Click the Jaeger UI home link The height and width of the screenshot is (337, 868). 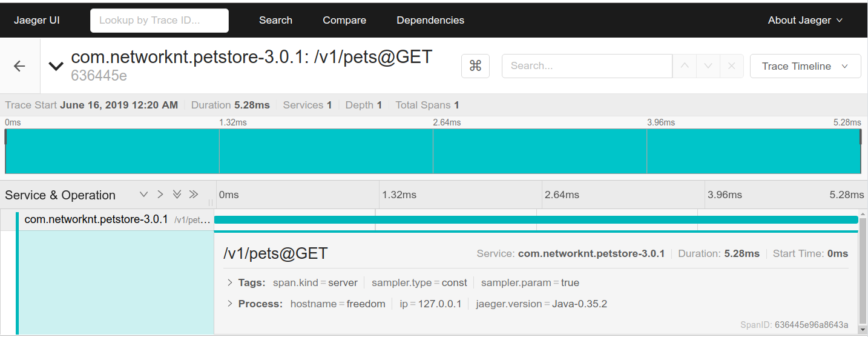(x=37, y=20)
